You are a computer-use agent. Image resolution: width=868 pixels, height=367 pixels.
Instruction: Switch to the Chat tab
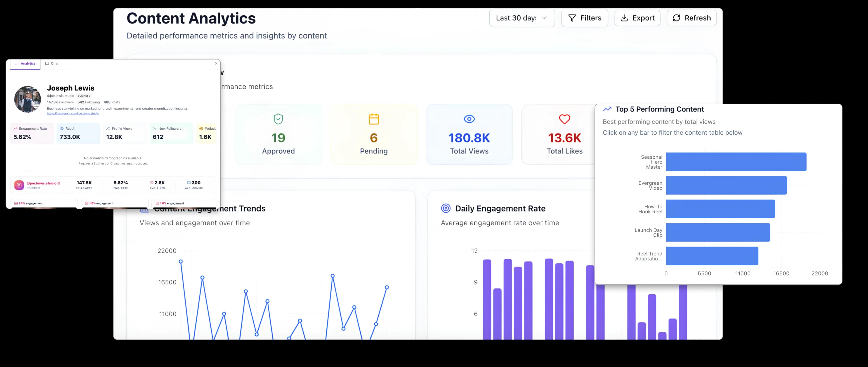click(x=52, y=63)
